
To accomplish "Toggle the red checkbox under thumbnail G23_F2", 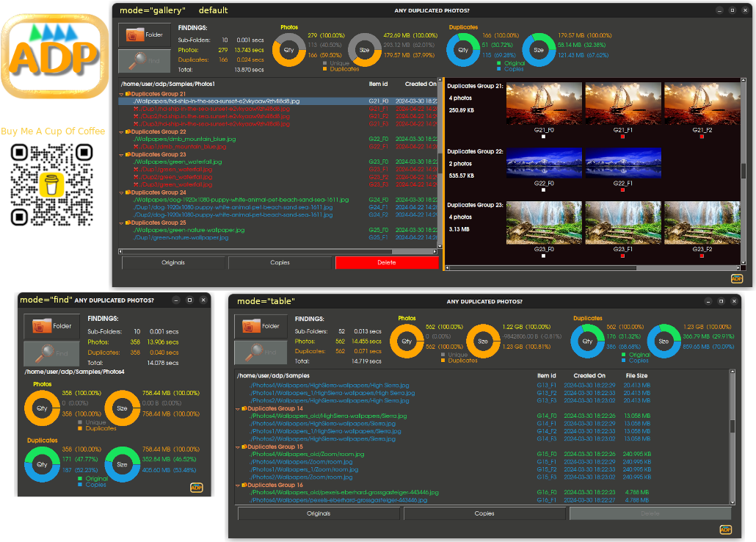I will 702,256.
